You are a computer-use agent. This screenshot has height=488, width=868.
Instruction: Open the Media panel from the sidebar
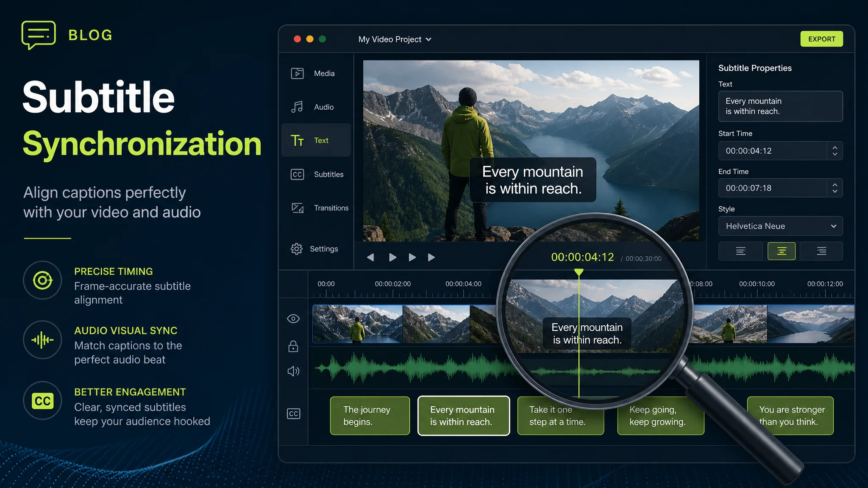click(x=313, y=73)
